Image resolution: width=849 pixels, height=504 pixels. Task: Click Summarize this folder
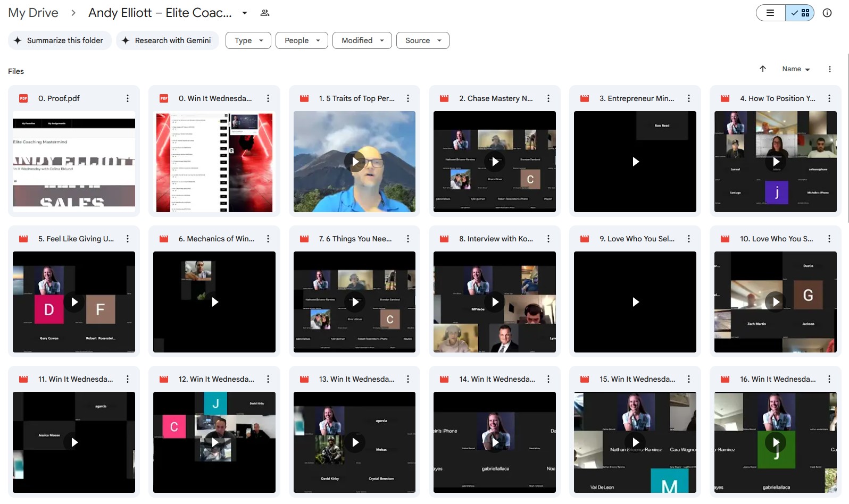pos(60,40)
